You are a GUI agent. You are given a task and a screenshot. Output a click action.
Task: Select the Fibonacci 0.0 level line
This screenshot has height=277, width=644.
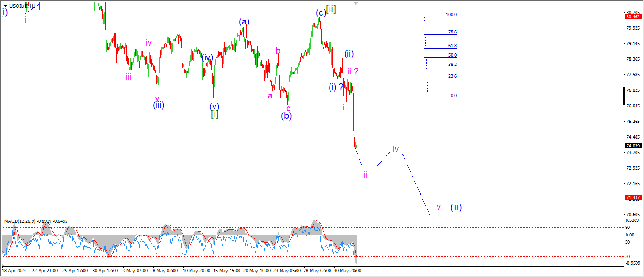441,98
